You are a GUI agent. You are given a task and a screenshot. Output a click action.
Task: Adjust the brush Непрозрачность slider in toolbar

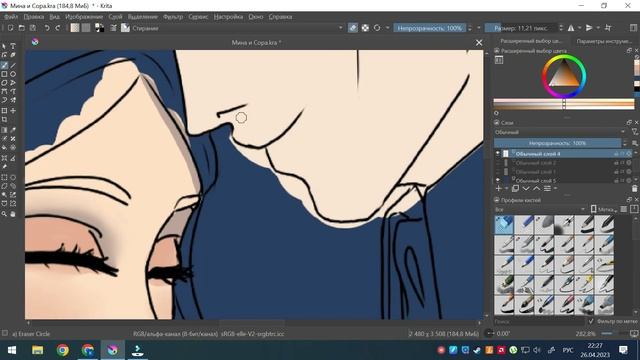pos(430,28)
